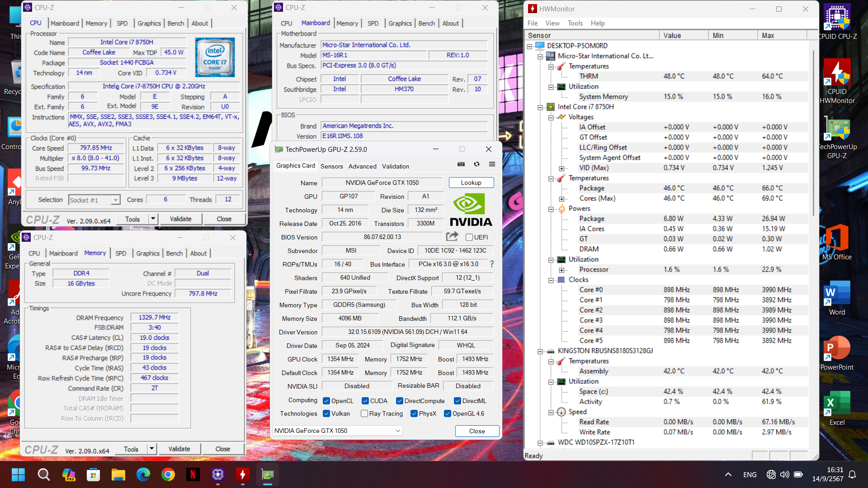The height and width of the screenshot is (488, 868).
Task: Click the Bus Interface question mark icon
Action: pos(492,264)
